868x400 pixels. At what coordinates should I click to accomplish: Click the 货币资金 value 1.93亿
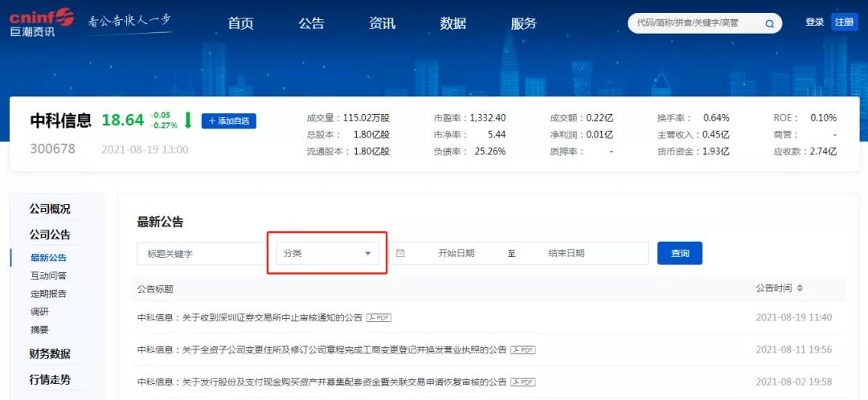(x=716, y=151)
